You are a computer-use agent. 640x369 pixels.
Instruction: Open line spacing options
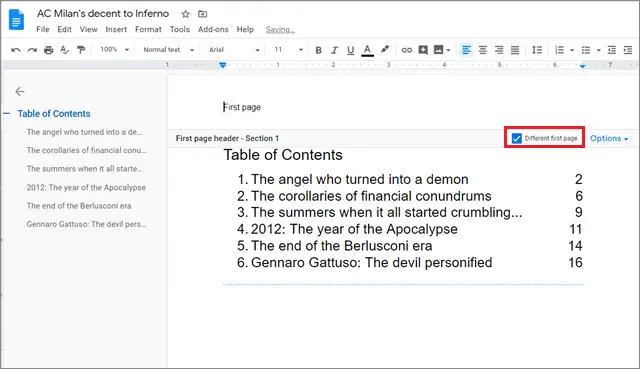pyautogui.click(x=537, y=50)
